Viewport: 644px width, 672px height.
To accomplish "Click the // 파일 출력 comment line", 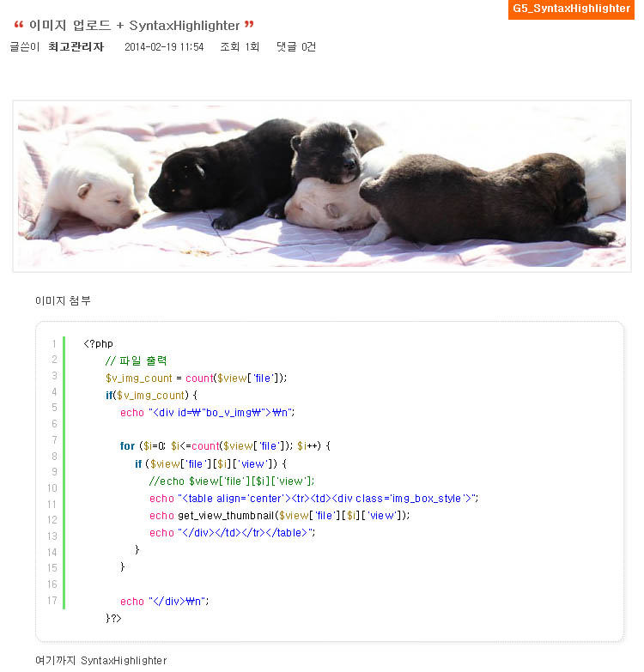I will coord(136,360).
